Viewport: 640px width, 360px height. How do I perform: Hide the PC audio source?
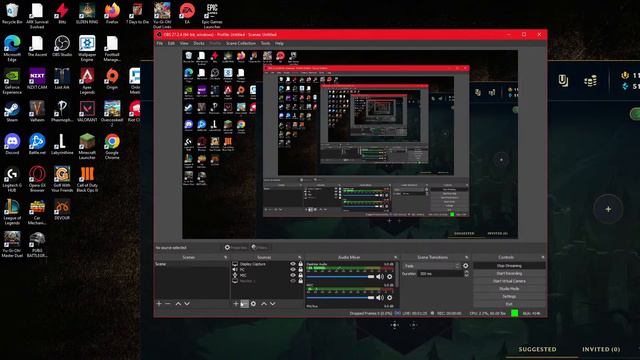[293, 270]
